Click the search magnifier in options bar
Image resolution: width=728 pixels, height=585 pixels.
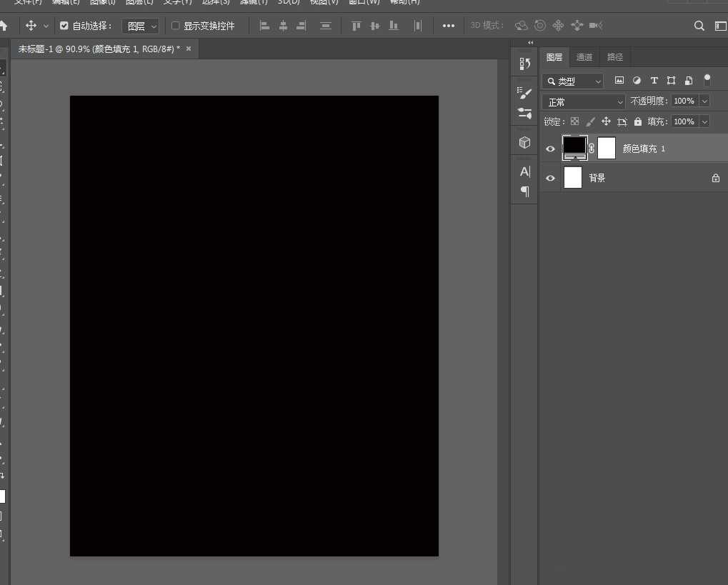click(699, 26)
